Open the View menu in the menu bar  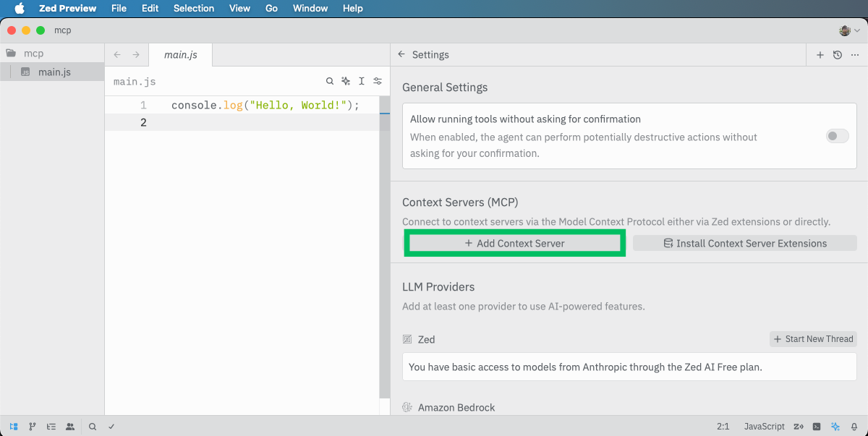[239, 8]
